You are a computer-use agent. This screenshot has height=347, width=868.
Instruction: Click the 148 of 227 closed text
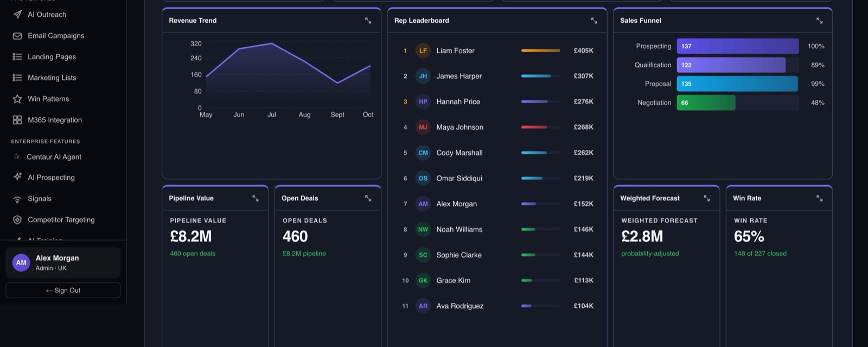click(x=760, y=254)
